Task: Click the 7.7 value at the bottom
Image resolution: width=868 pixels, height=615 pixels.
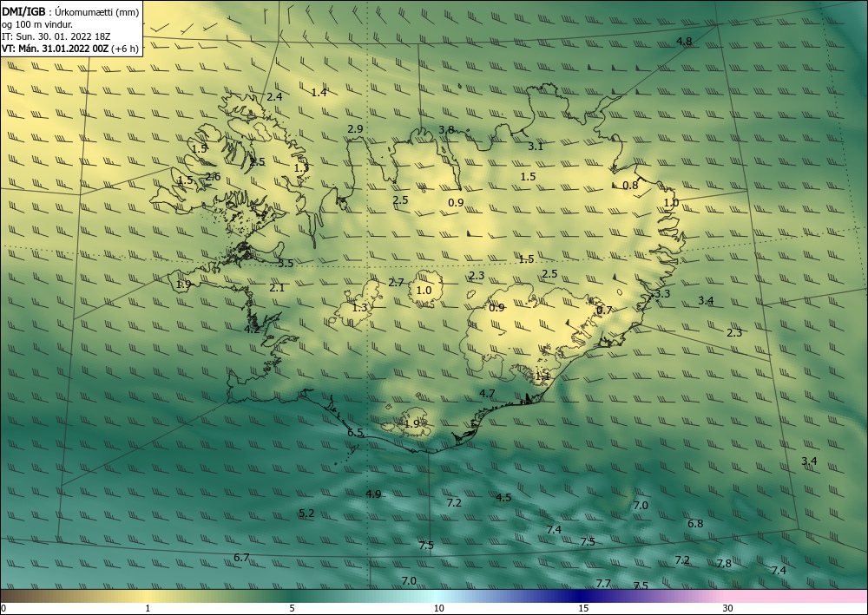Action: (x=603, y=584)
